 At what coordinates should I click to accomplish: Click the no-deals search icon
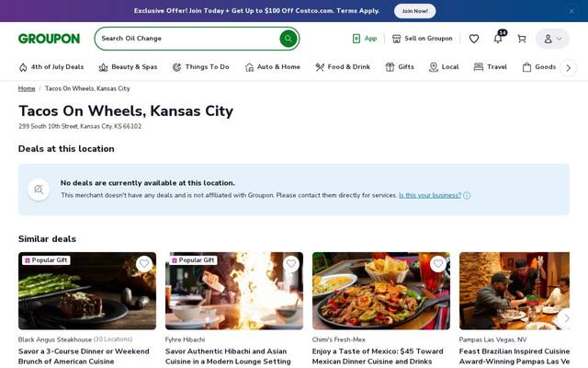pos(39,190)
